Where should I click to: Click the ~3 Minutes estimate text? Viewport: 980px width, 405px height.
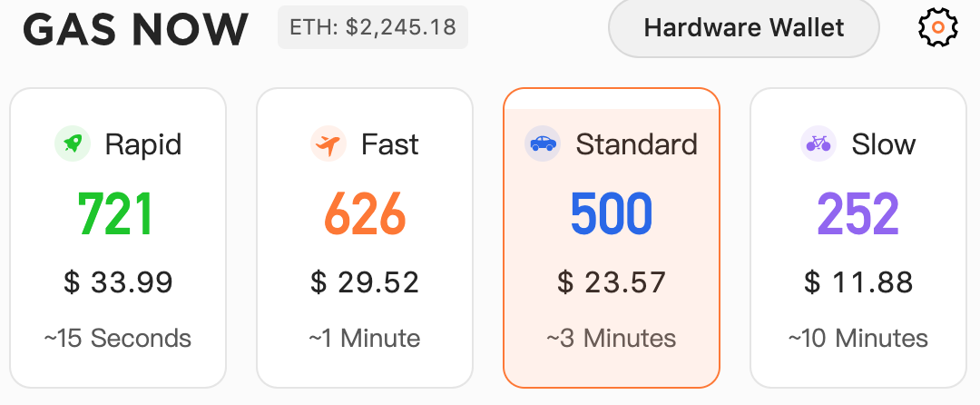612,338
